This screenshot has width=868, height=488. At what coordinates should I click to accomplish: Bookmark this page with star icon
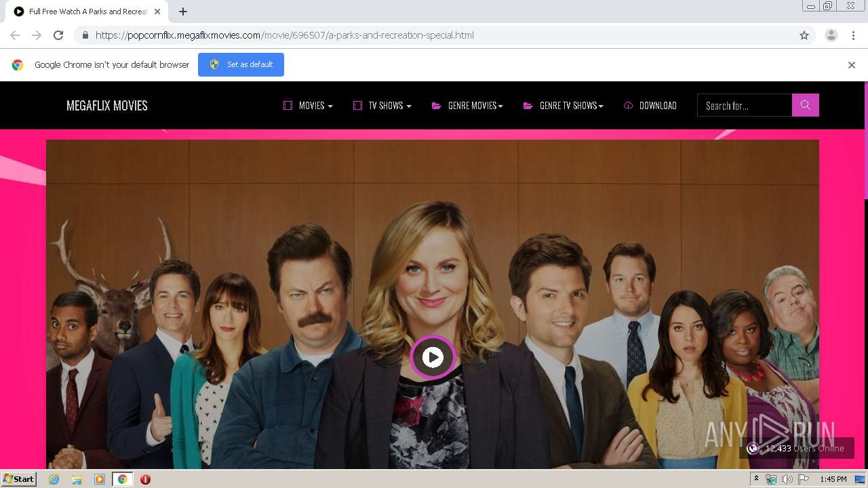804,35
